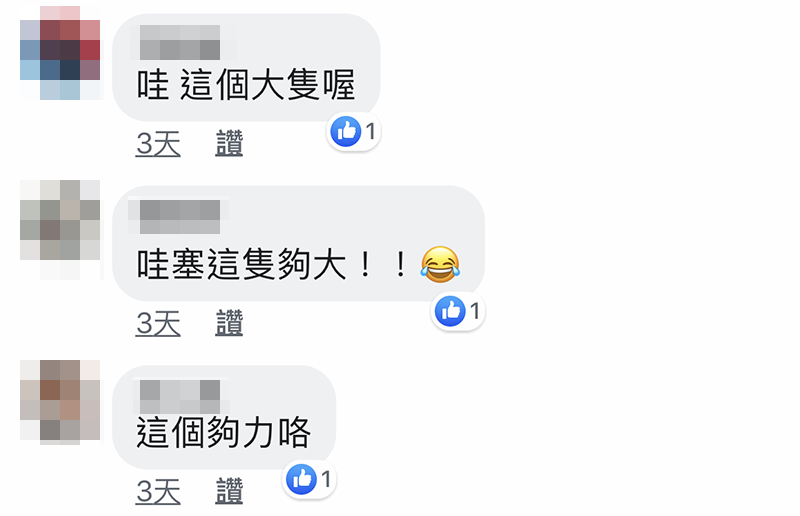Click thumbs-up reaction icon on "這個夠力咯" comment
800x516 pixels.
click(302, 479)
